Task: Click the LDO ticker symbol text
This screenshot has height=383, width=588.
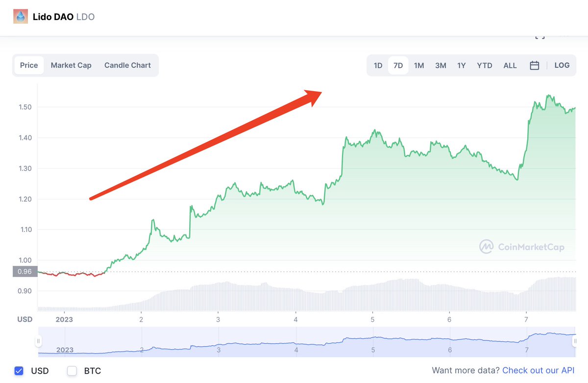Action: (86, 17)
